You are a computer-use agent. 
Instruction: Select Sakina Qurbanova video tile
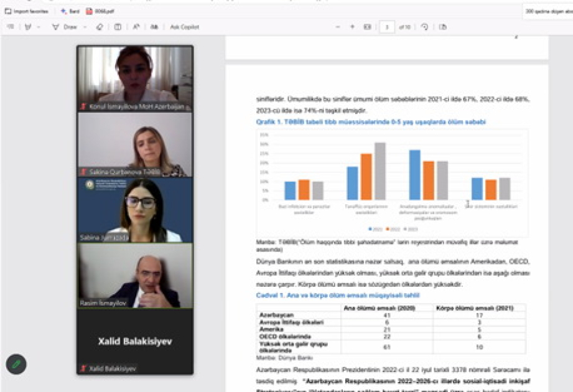click(135, 145)
